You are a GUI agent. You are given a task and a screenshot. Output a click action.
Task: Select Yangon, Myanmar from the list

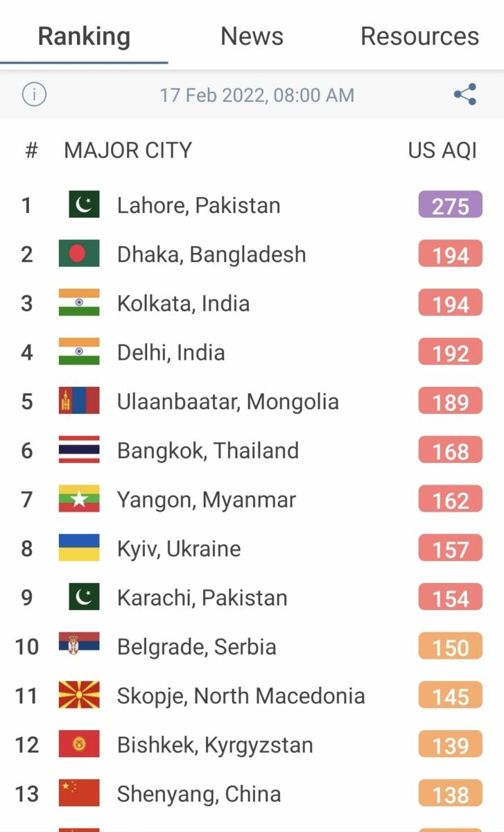click(206, 500)
